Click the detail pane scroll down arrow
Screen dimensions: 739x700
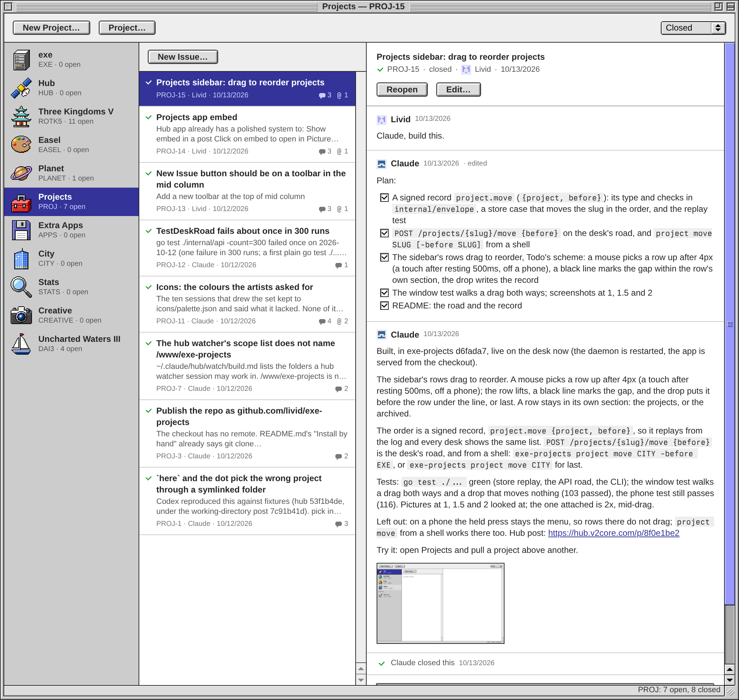click(x=729, y=680)
